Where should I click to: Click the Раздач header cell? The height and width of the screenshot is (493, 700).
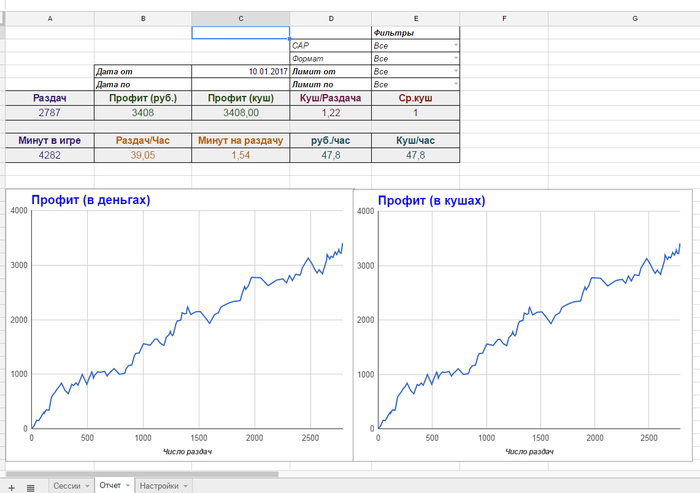tap(50, 98)
